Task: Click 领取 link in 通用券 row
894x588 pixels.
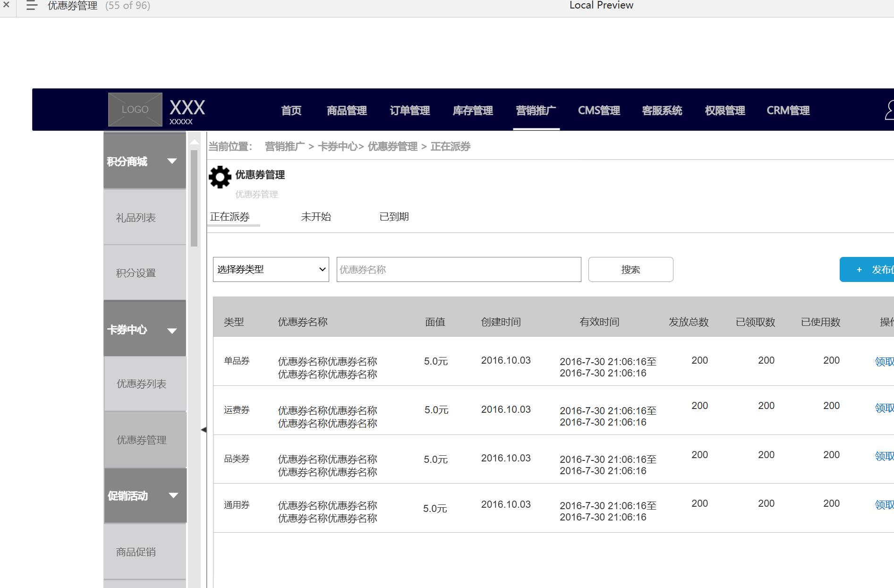Action: coord(884,505)
